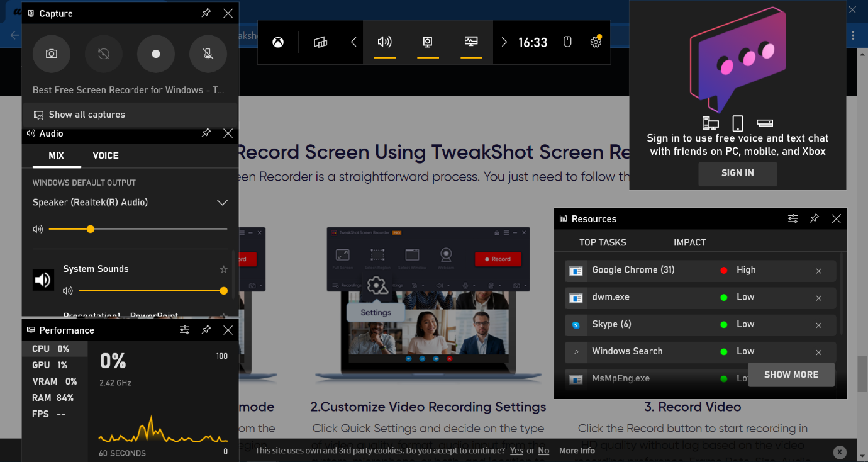The image size is (868, 462).
Task: Open Resources widget options
Action: (x=793, y=218)
